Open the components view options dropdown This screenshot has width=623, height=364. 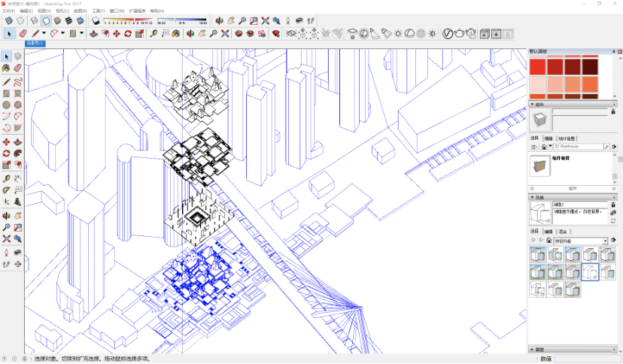[x=534, y=147]
